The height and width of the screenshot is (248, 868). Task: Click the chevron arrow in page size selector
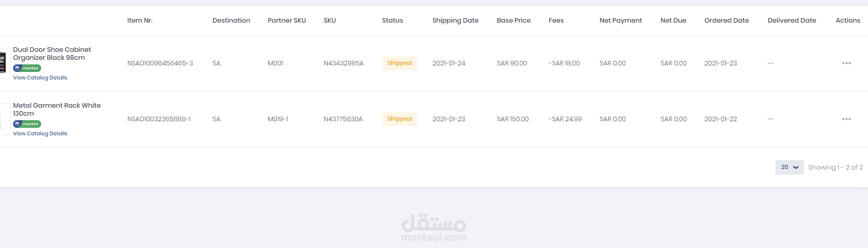tap(796, 168)
